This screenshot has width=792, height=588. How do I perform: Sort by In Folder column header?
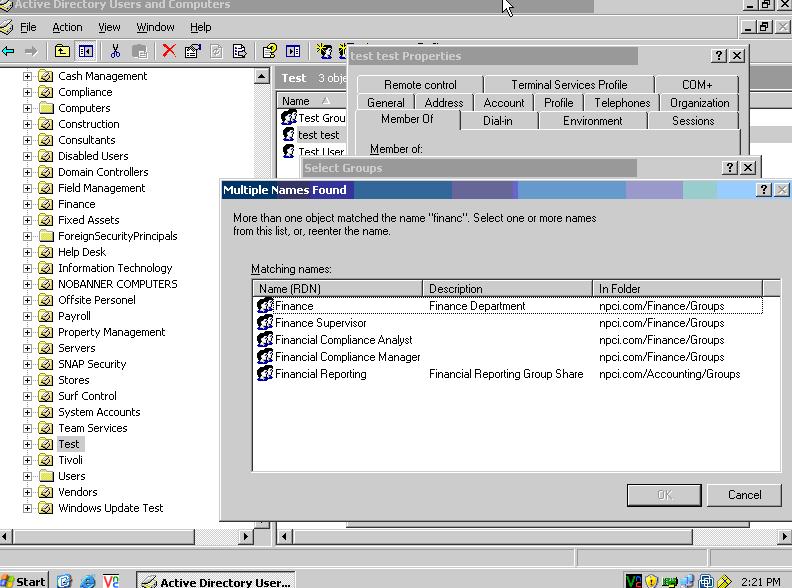click(x=677, y=288)
